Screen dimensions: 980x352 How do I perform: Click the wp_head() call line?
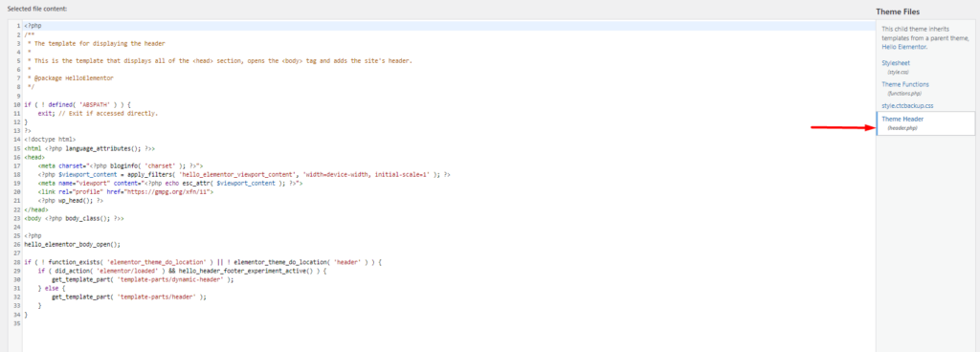click(x=70, y=201)
